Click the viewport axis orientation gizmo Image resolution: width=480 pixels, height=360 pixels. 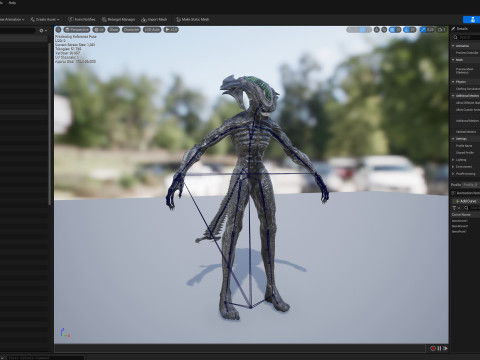point(65,333)
